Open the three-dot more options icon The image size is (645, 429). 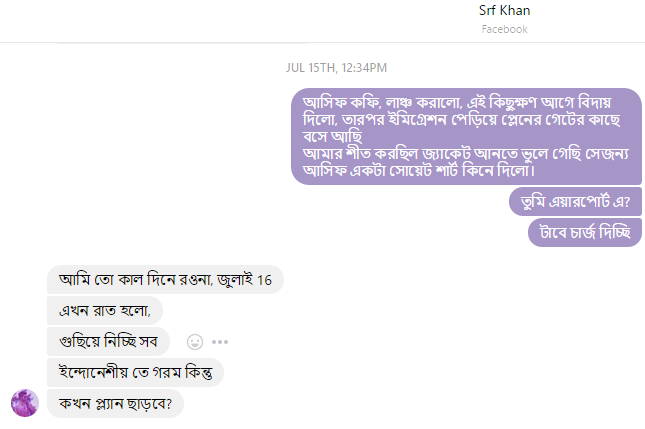point(221,341)
